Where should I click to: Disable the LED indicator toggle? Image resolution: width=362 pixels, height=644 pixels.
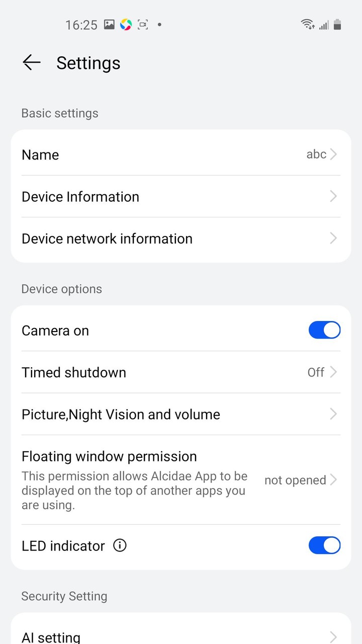(x=324, y=545)
